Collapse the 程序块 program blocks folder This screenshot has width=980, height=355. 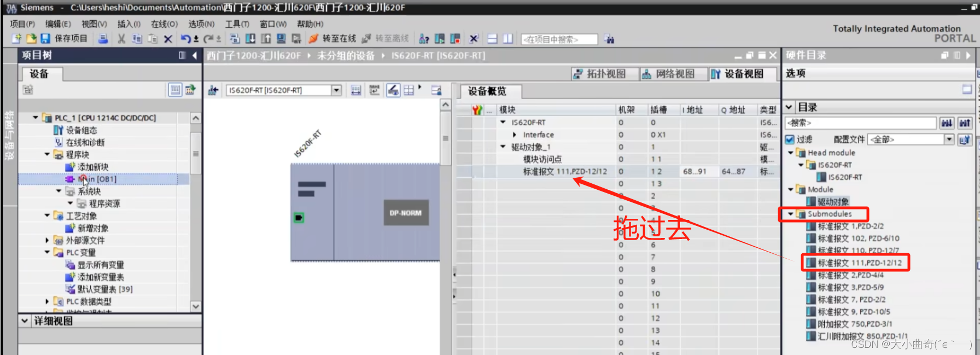coord(47,154)
